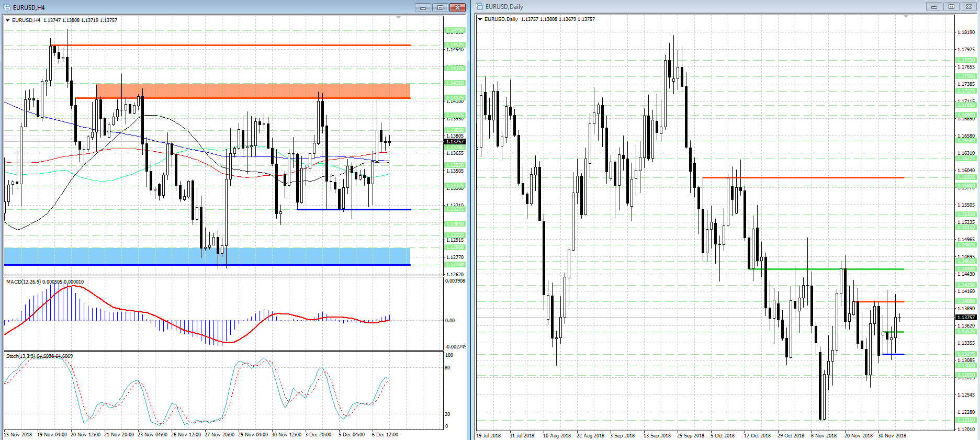Image resolution: width=980 pixels, height=440 pixels.
Task: Select the orange resistance zone rectangle on H4 chart
Action: click(254, 91)
